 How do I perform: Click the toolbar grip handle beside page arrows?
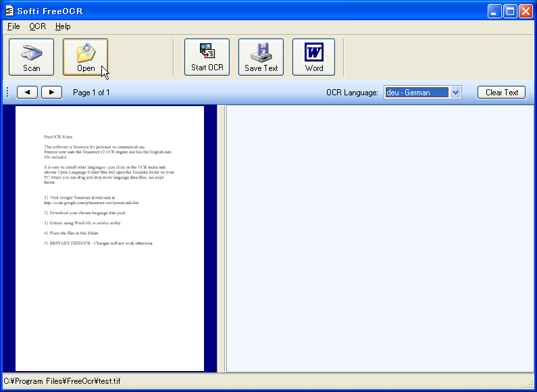(7, 92)
